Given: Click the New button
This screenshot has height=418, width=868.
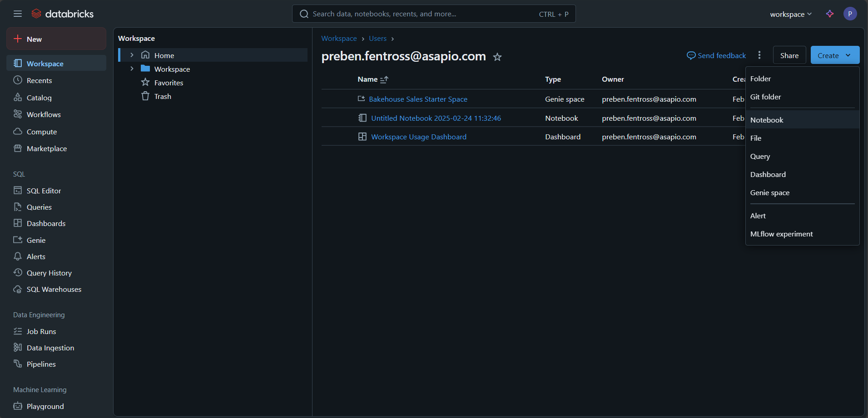Looking at the screenshot, I should tap(56, 39).
